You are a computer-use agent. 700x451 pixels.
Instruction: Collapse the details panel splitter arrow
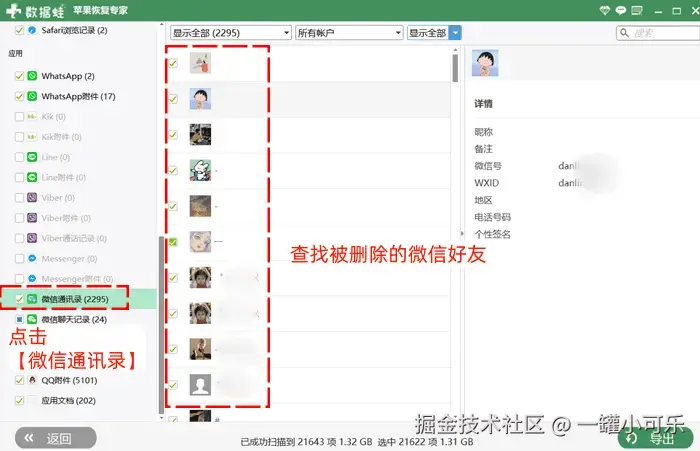pyautogui.click(x=462, y=233)
